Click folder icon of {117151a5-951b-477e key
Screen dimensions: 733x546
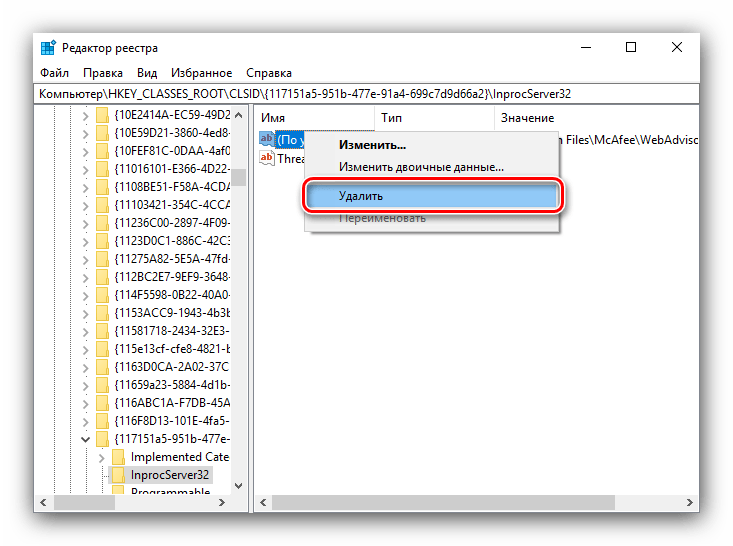point(102,439)
